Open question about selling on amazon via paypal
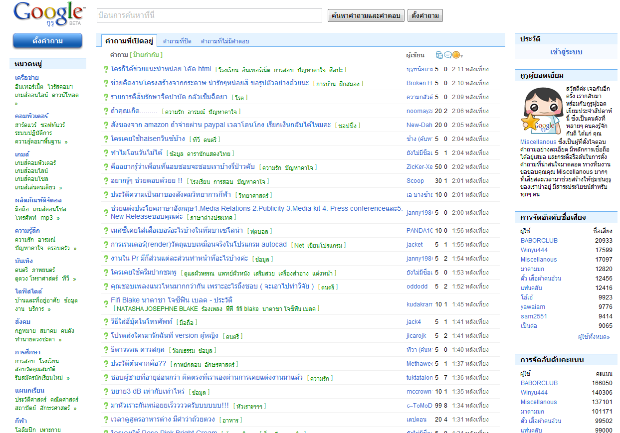Viewport: 620px width, 433px height. [221, 126]
